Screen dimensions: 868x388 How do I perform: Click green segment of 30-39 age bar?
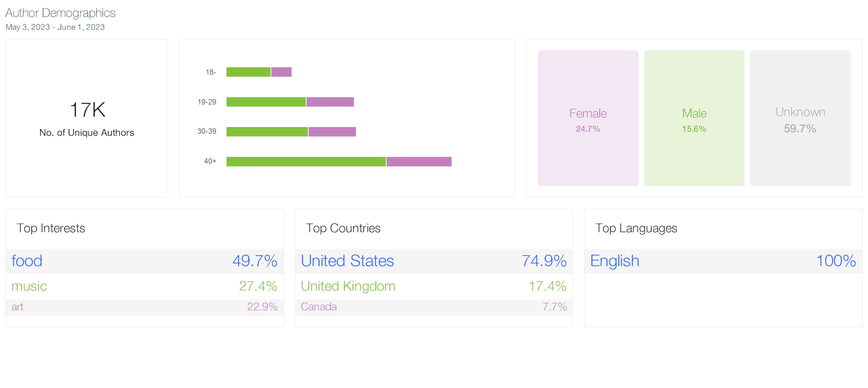pos(267,132)
